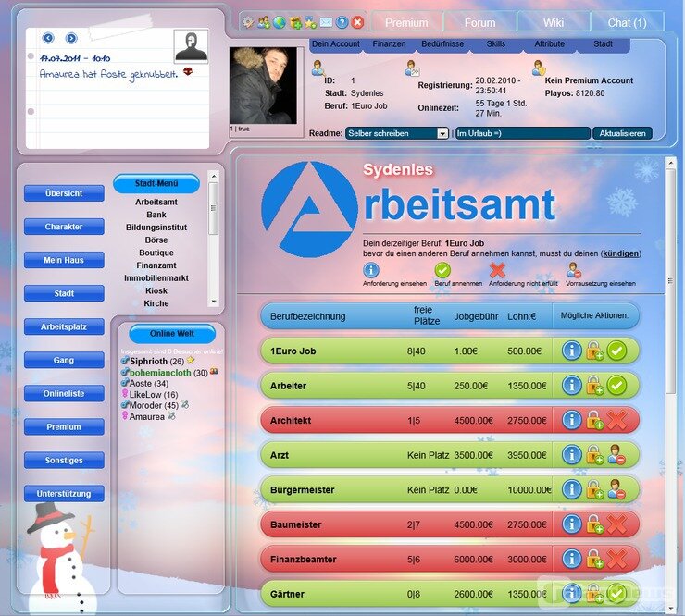
Task: Switch to Attribute tab
Action: click(x=550, y=44)
